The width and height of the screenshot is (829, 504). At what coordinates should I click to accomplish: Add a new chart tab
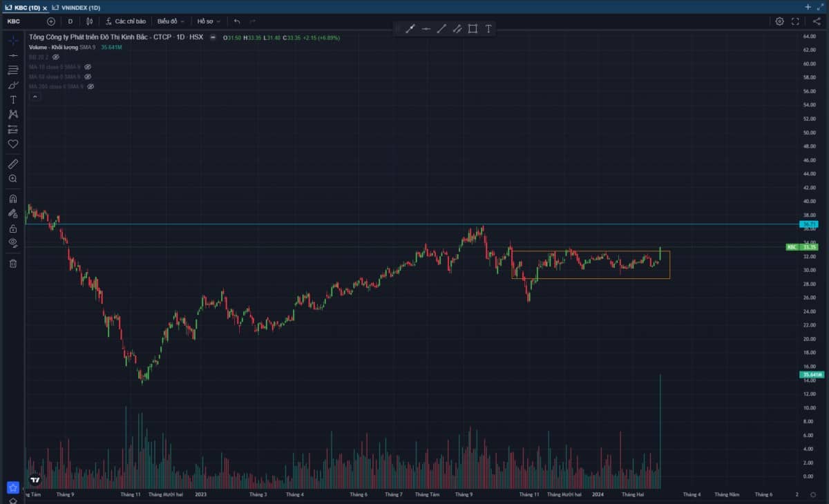[808, 7]
